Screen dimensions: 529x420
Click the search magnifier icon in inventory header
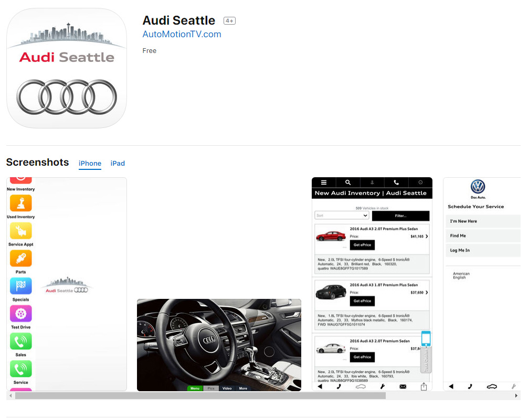[x=348, y=182]
